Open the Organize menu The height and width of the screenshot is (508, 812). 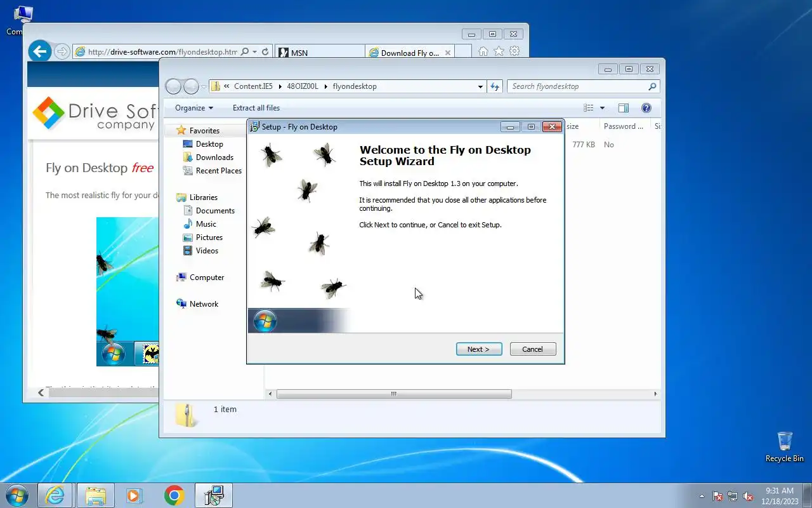coord(194,108)
